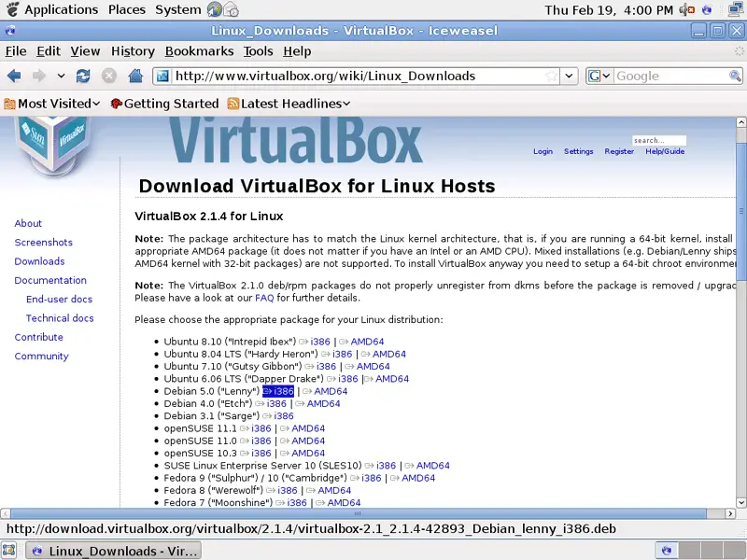Open the System panel menu

178,9
